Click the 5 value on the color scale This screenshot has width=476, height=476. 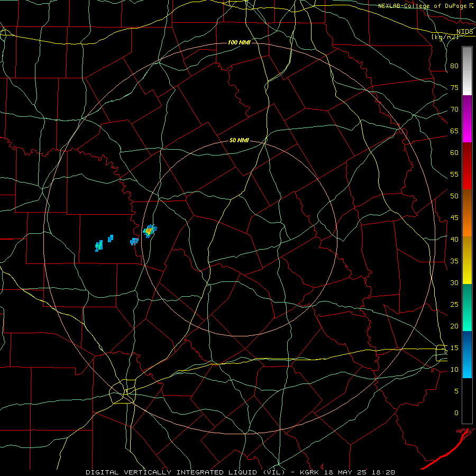point(456,391)
